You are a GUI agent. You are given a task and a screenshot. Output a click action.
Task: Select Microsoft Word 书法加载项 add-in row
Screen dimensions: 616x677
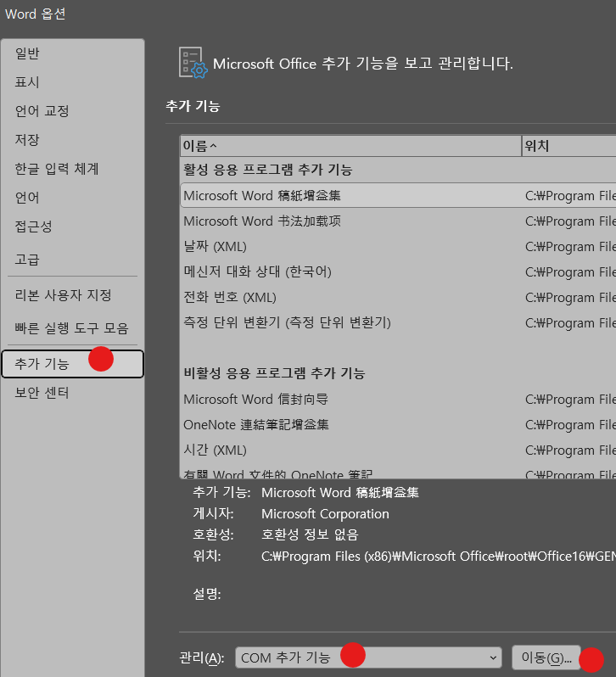tap(398, 221)
